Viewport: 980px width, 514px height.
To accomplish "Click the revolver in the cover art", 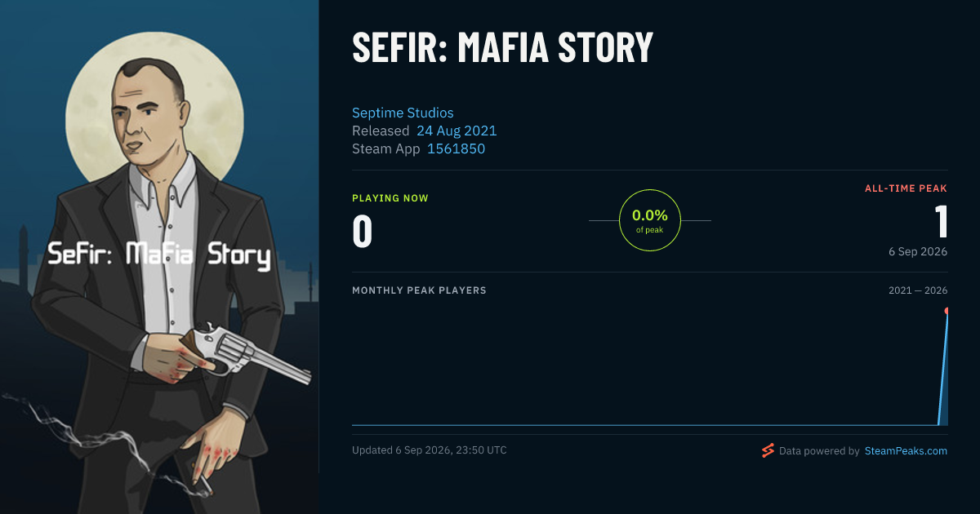I will tap(245, 352).
